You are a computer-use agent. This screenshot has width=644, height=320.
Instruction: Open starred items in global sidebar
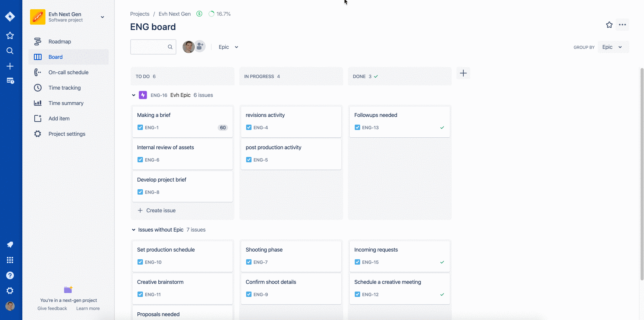pos(10,36)
